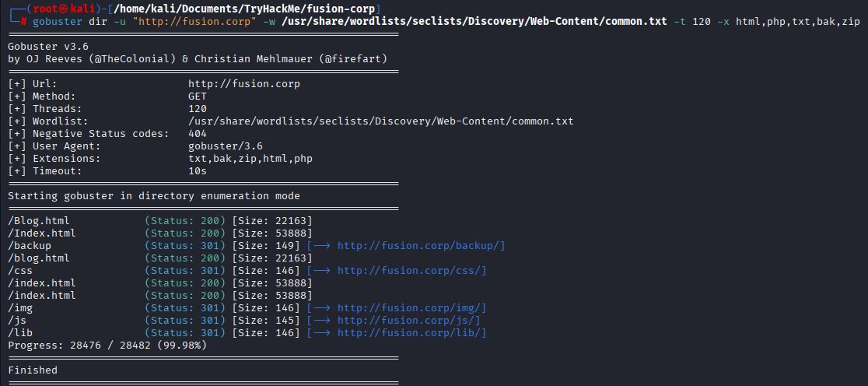The height and width of the screenshot is (386, 868).
Task: Click the /Index.html result path
Action: [41, 233]
